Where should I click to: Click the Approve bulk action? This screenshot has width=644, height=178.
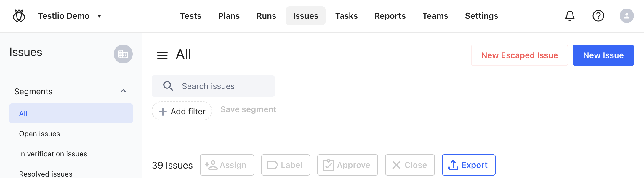click(x=347, y=165)
